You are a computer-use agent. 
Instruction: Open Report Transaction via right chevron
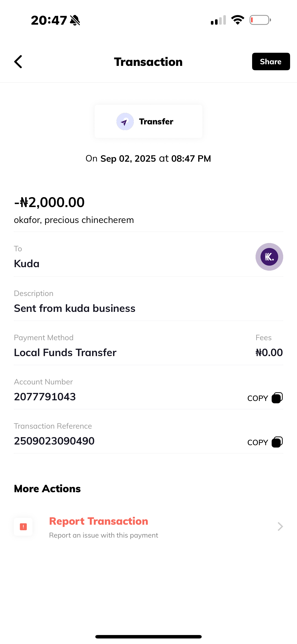280,527
